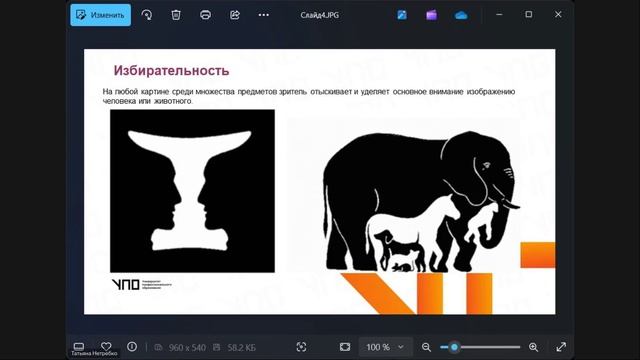
Task: Maximize the Photos window
Action: [529, 14]
